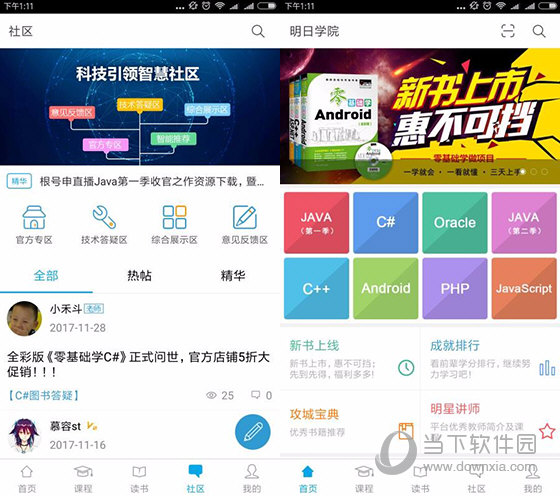
Task: Tap 小禾斗's avatar photo
Action: 24,319
